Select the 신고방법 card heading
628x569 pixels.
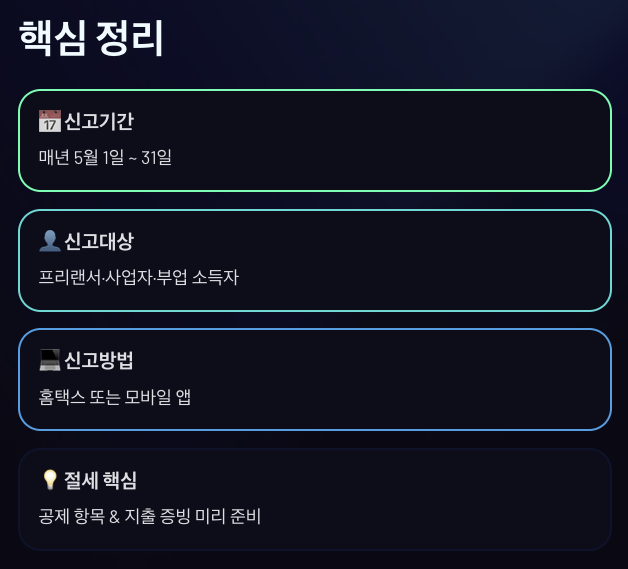pos(99,360)
